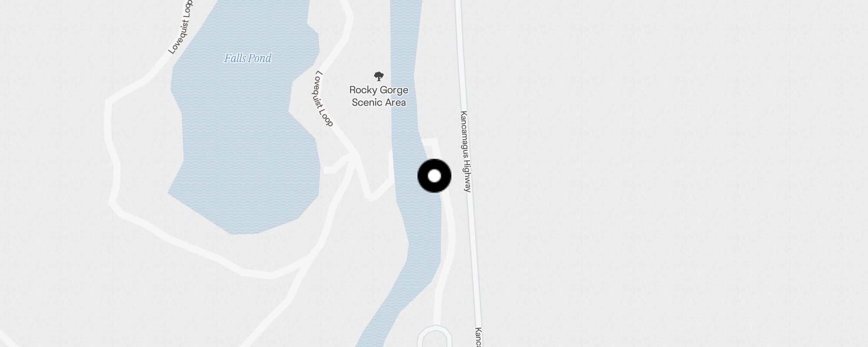Click the Lovequist Loop label at top left
This screenshot has width=868, height=347.
click(x=181, y=27)
